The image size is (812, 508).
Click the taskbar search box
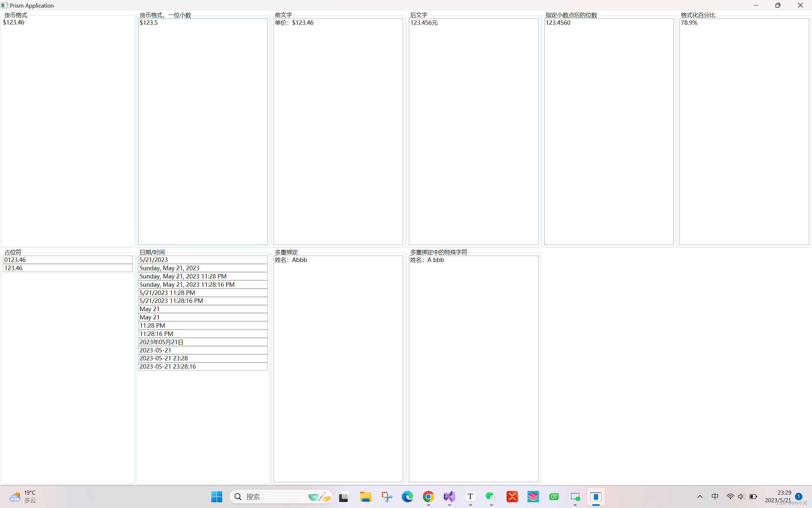pos(281,497)
